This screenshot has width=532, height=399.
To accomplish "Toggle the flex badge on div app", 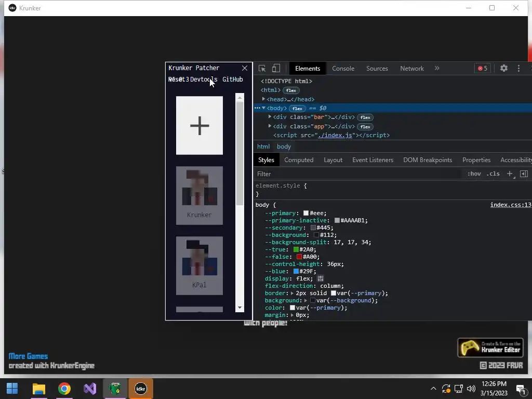I will click(365, 127).
